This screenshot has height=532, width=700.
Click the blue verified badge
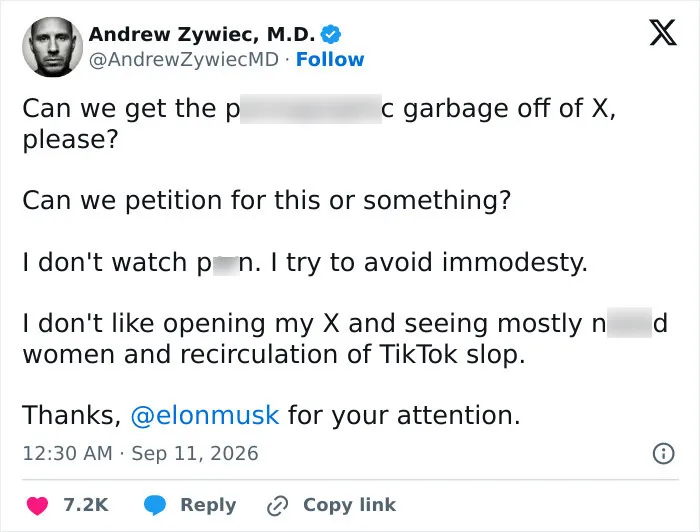[331, 34]
